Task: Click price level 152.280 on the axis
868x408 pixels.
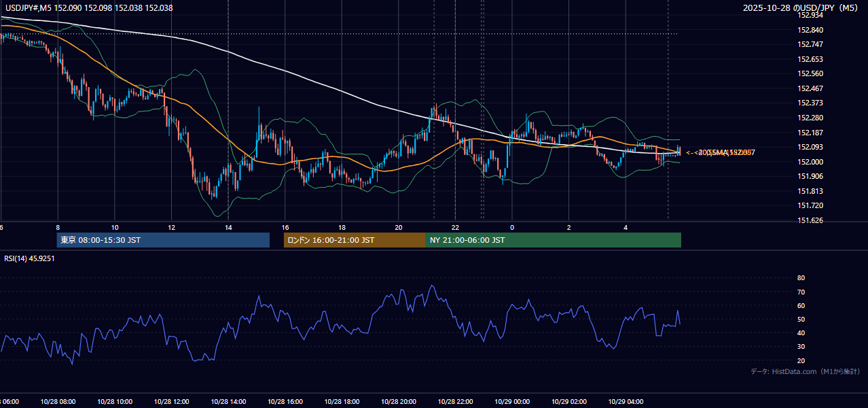Action: [810, 118]
